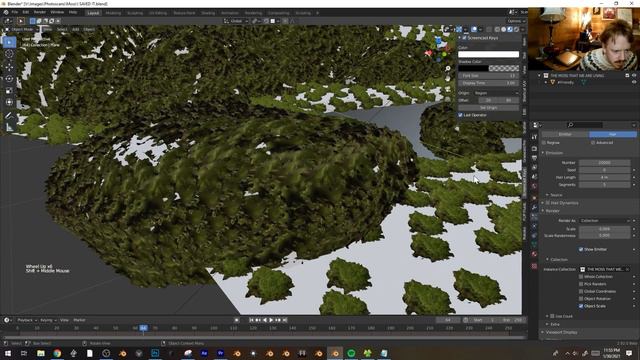Enable the Regrow checkbox
The image size is (640, 360).
(544, 143)
